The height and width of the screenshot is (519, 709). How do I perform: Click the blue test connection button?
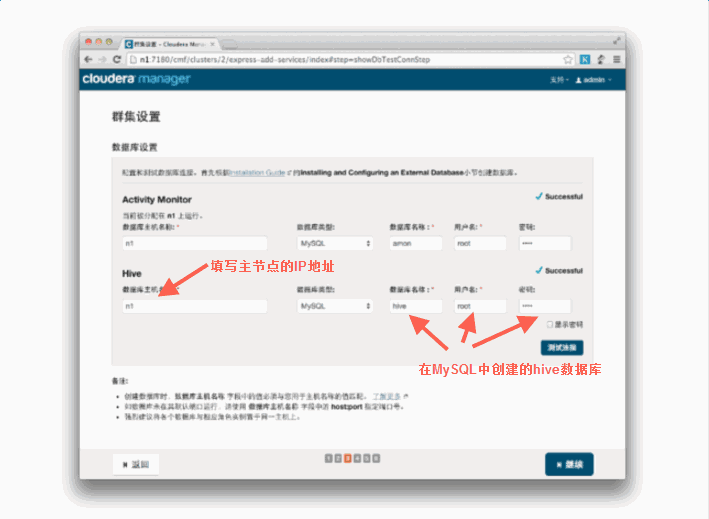click(x=562, y=348)
